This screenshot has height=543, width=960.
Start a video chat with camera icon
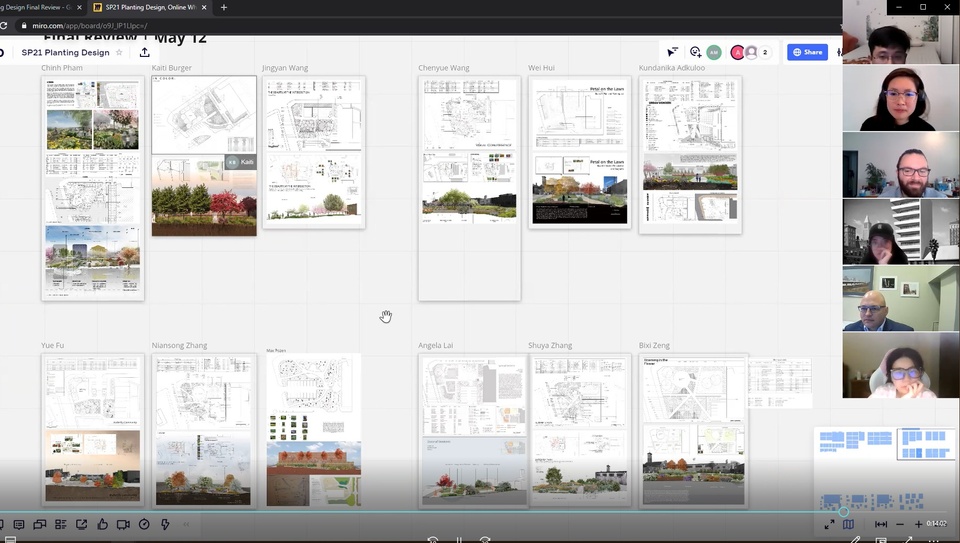pyautogui.click(x=123, y=525)
